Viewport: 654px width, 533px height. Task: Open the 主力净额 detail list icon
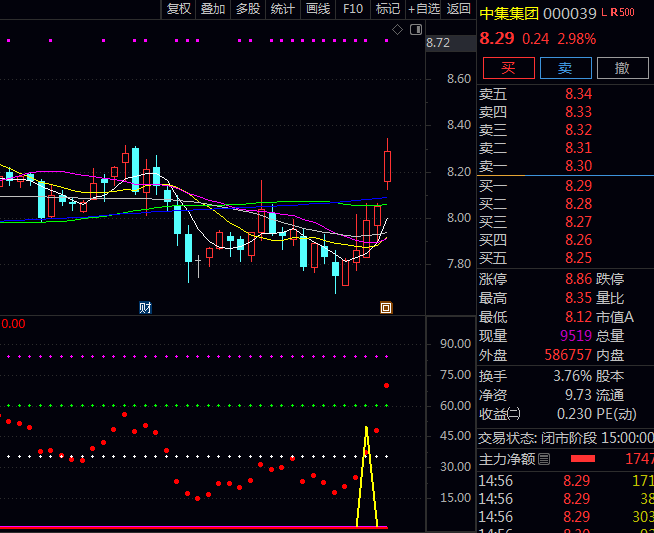[x=544, y=460]
